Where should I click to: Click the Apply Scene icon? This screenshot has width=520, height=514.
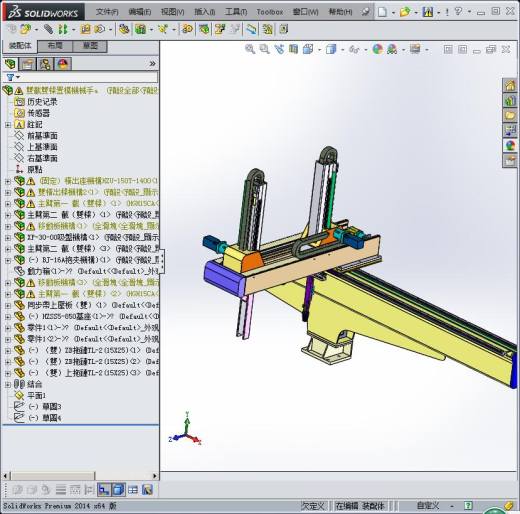(x=392, y=49)
